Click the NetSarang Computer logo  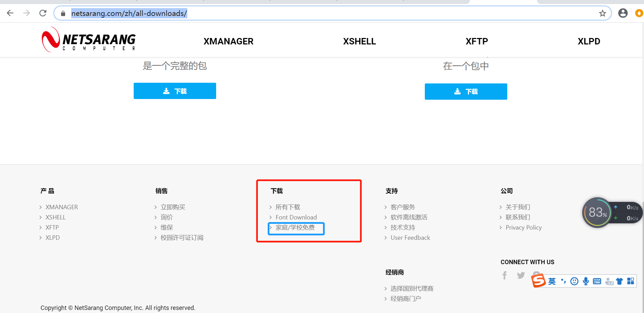88,39
